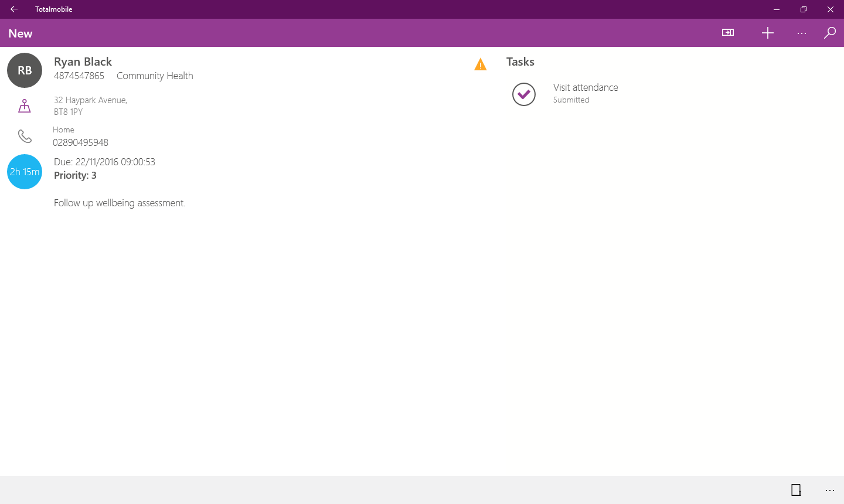
Task: Open map location pin icon
Action: 25,106
